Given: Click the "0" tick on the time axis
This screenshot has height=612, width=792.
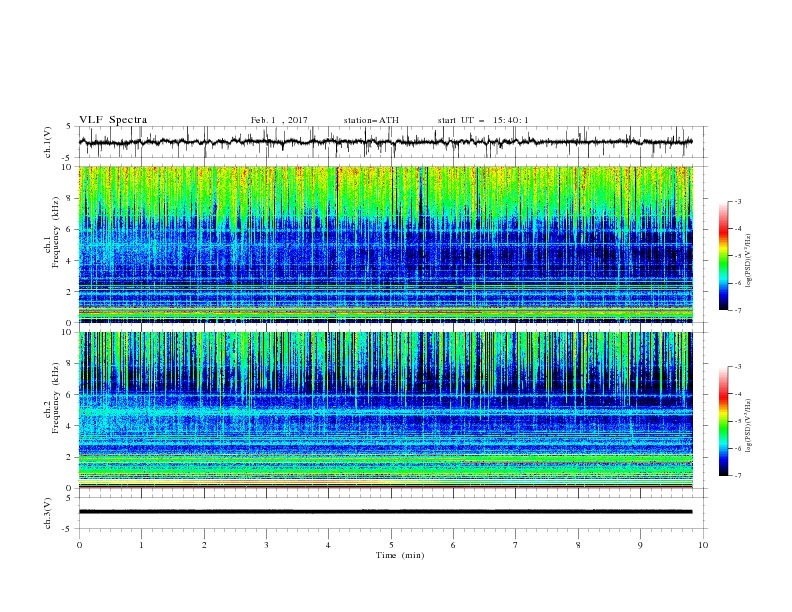Looking at the screenshot, I should tap(79, 545).
